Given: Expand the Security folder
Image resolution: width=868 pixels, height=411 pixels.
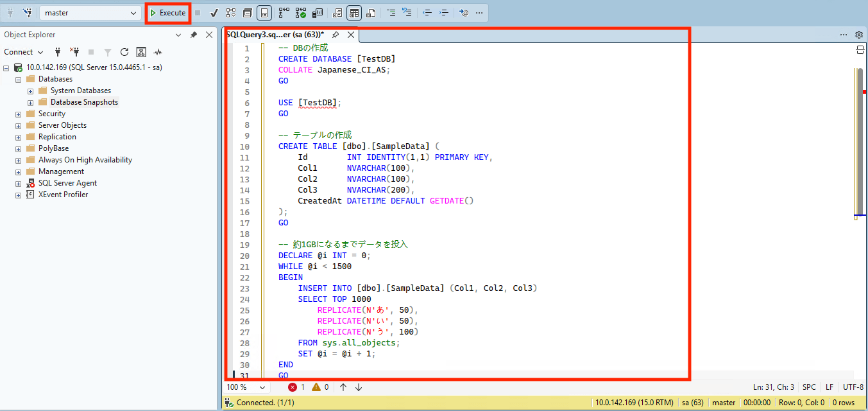Looking at the screenshot, I should coord(19,114).
